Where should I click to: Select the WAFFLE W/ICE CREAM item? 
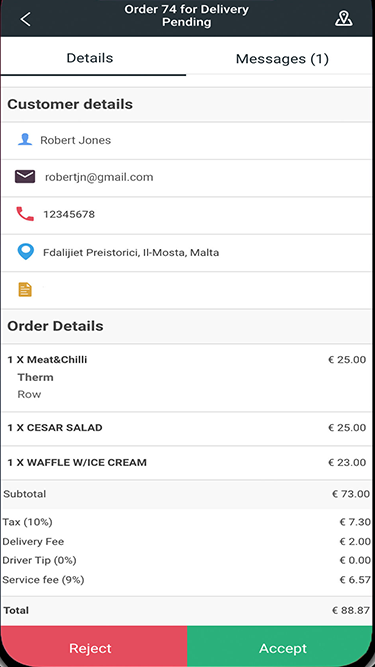187,462
